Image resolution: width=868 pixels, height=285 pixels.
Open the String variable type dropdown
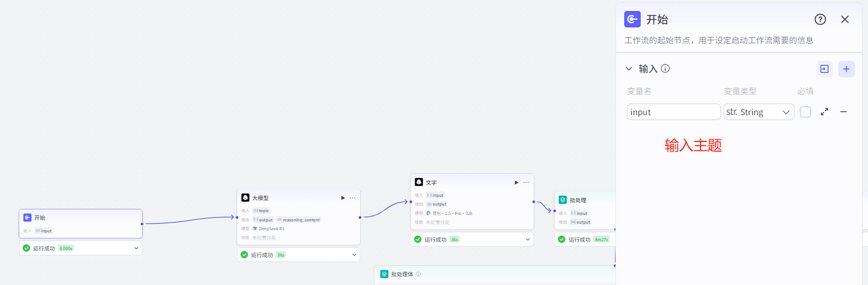[758, 112]
